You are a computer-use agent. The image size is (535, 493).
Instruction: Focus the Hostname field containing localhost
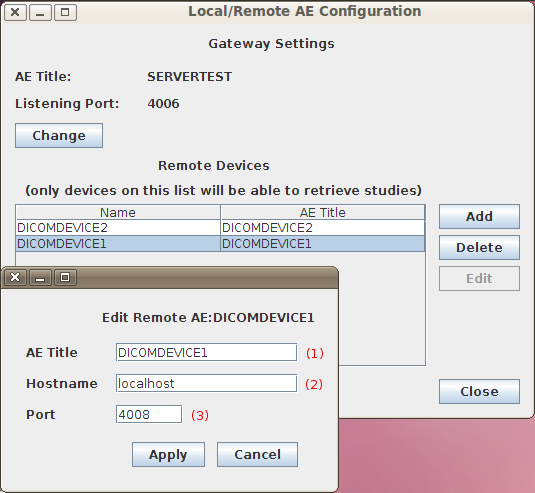pos(206,383)
